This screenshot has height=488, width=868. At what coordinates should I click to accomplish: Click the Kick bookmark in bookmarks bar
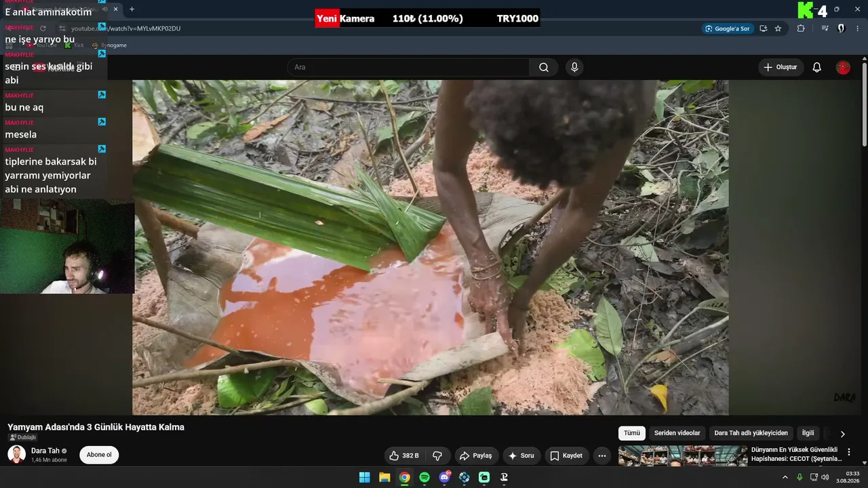pyautogui.click(x=75, y=45)
